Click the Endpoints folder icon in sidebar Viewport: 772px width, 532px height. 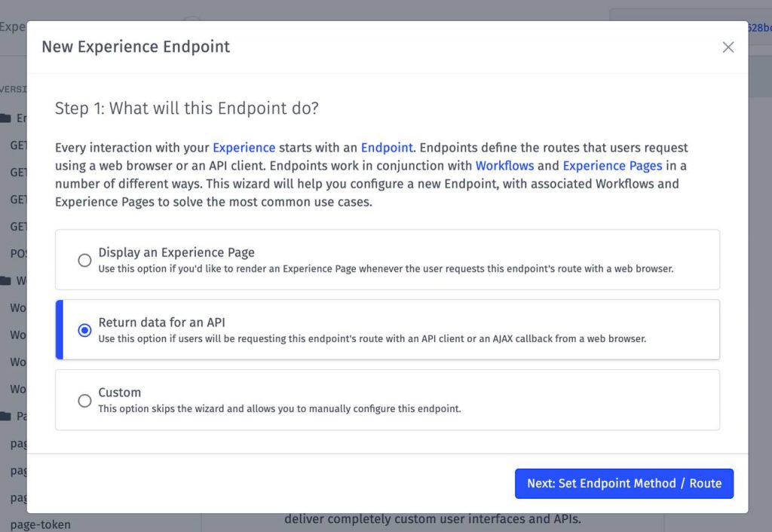tap(6, 118)
